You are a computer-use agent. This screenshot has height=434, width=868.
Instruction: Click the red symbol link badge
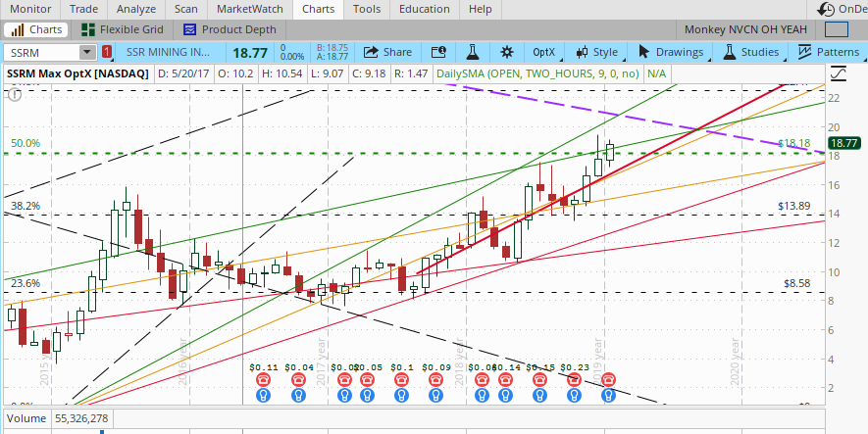(108, 52)
